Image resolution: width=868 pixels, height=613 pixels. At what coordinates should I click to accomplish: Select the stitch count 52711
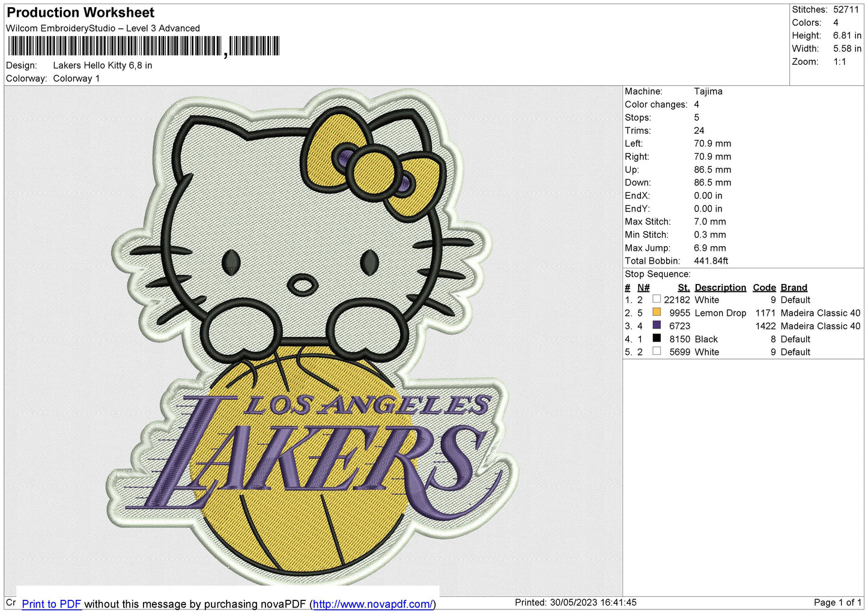point(846,10)
